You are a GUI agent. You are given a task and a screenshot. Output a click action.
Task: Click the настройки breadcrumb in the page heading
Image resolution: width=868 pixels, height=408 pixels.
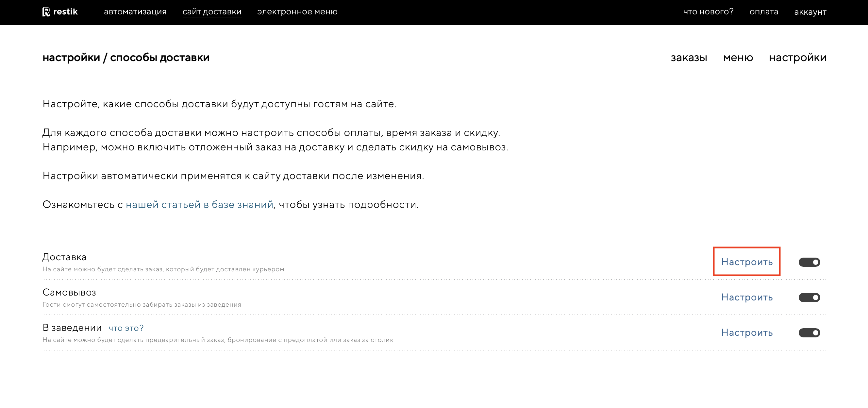(x=71, y=58)
